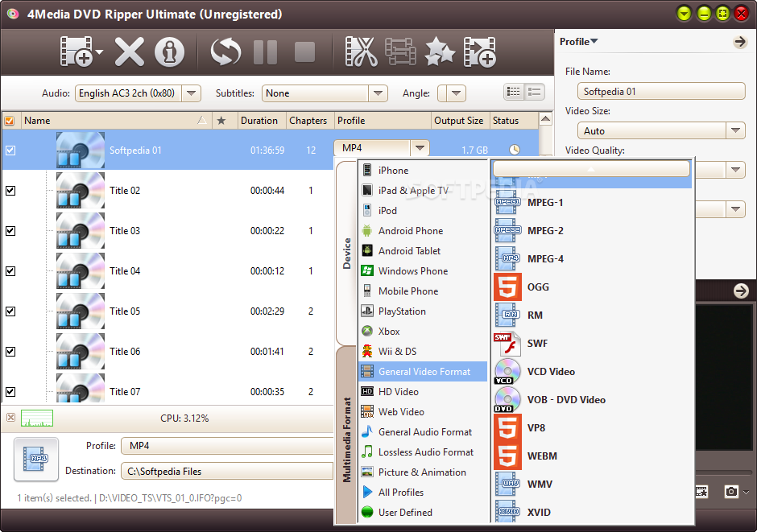757x532 pixels.
Task: Select the Title 05 row thumbnail
Action: coord(81,311)
